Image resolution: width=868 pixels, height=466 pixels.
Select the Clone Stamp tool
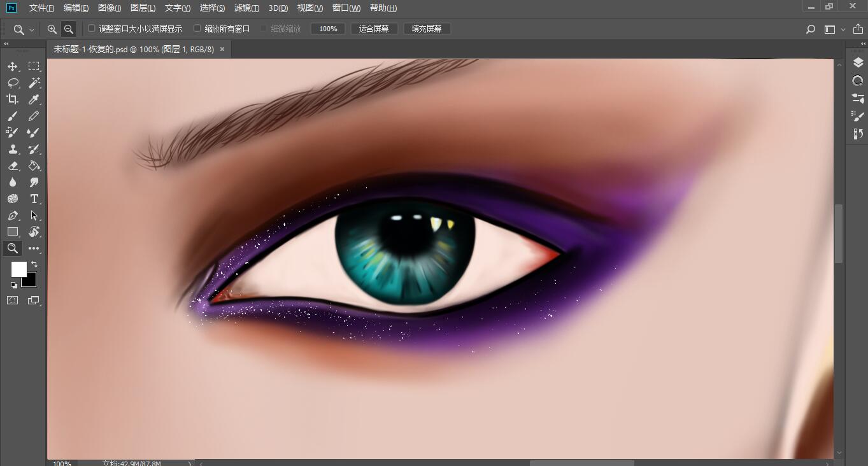coord(13,149)
